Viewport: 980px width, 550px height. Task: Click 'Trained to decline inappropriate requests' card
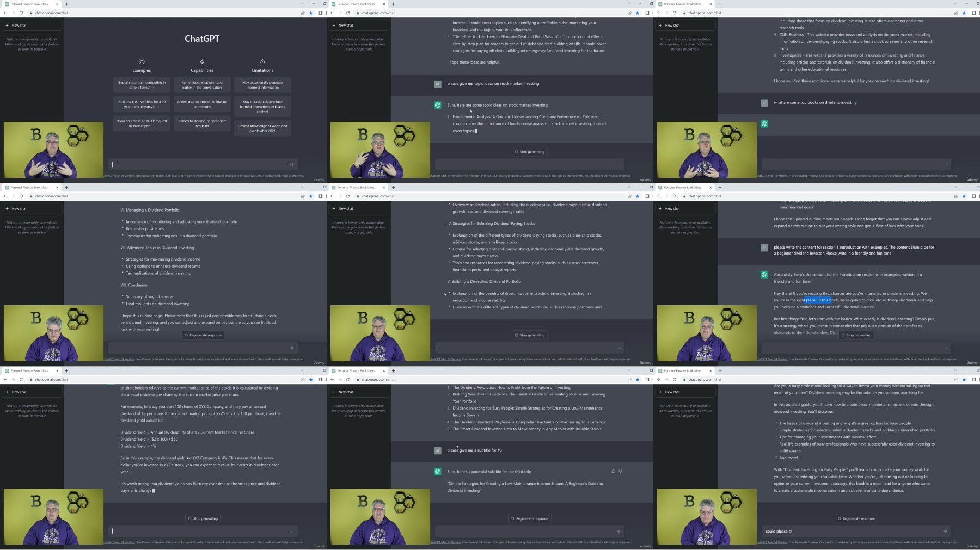(202, 123)
